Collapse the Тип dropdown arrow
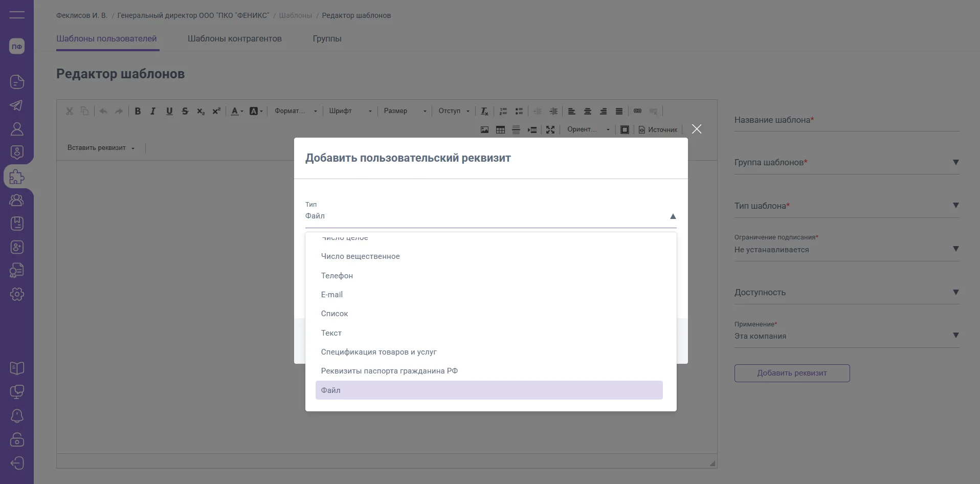Screen dimensions: 980x484 673,216
